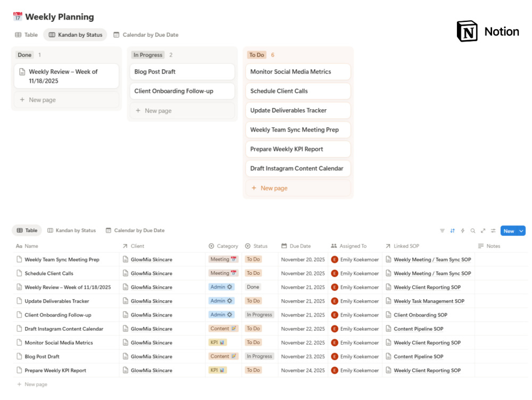Click Update Deliverables Tracker table row name

click(x=57, y=301)
